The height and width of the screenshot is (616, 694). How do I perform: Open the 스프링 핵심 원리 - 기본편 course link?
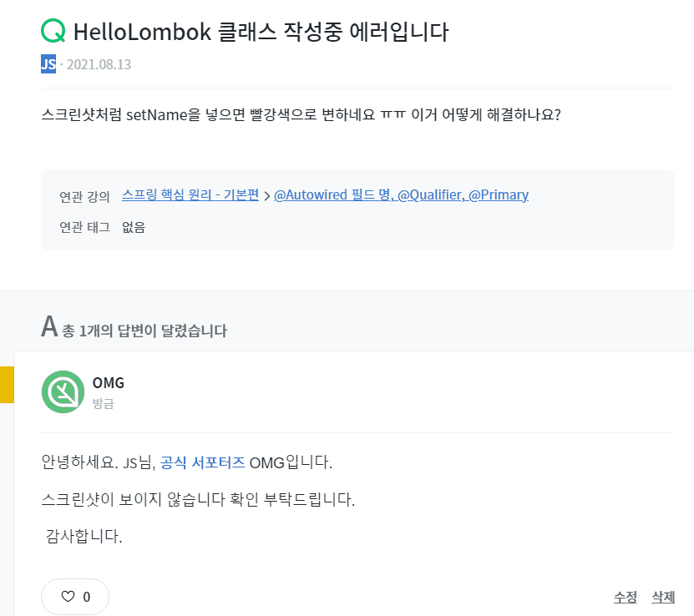click(190, 195)
